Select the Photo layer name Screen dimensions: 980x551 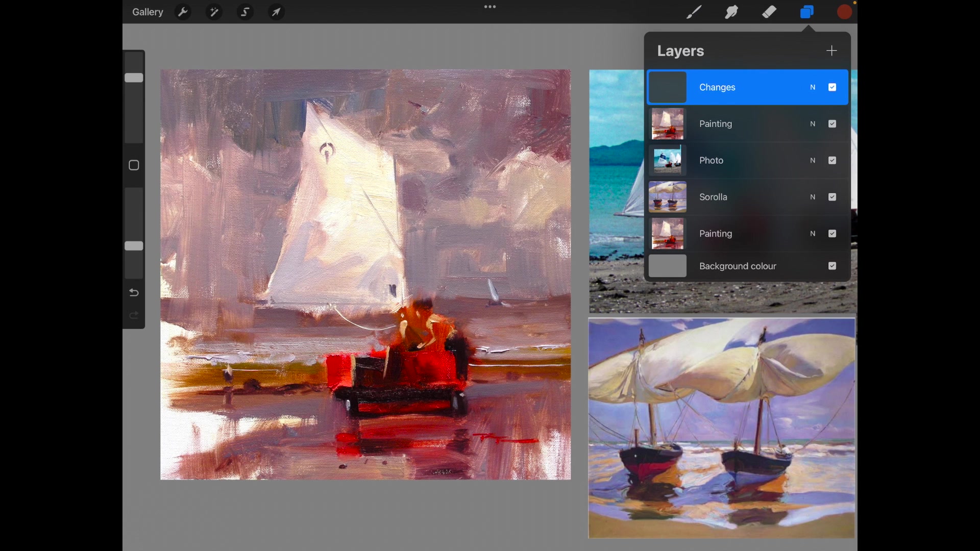[711, 160]
